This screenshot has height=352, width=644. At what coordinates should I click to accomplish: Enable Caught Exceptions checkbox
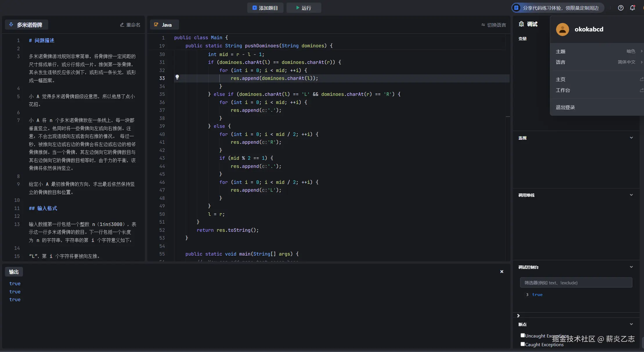[x=523, y=344]
